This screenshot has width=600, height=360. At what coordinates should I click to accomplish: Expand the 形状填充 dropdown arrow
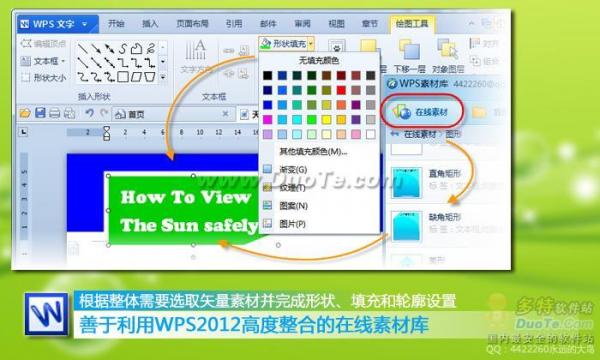click(311, 44)
